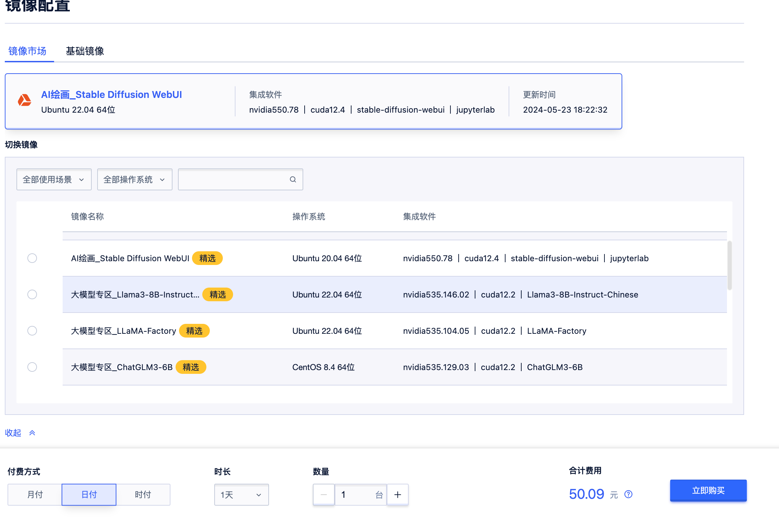Viewport: 779px width, 532px height.
Task: Expand the 1天 duration dropdown
Action: (x=241, y=495)
